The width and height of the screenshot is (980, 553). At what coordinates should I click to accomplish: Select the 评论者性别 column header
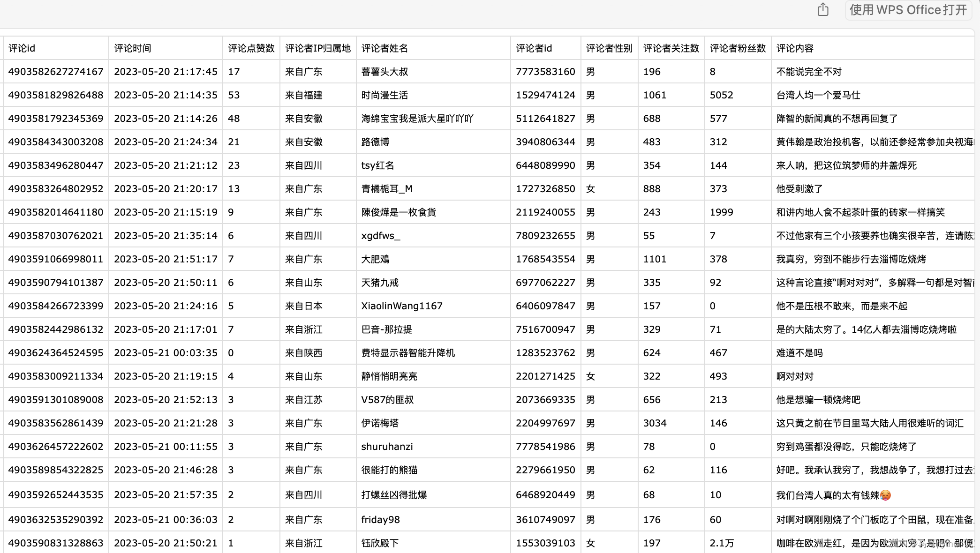[x=609, y=48]
